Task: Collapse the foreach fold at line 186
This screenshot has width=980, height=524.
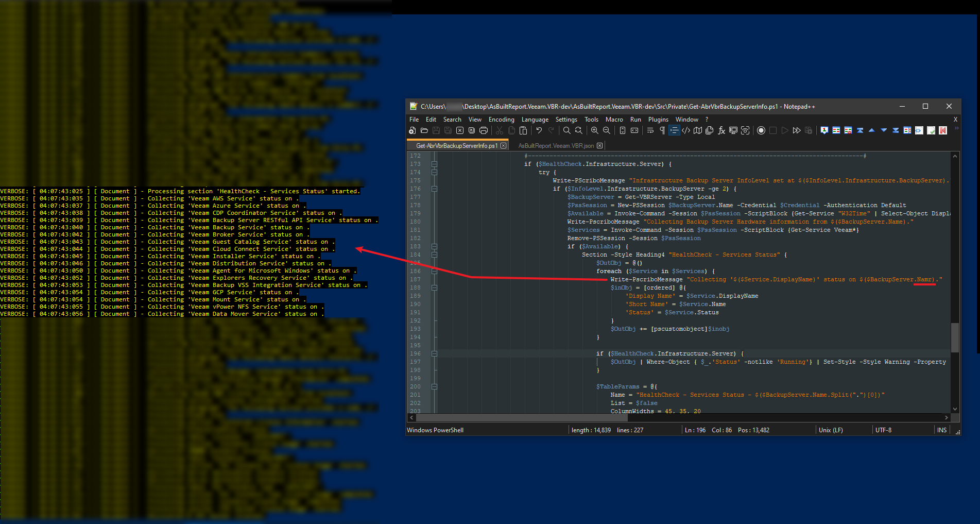Action: [435, 271]
